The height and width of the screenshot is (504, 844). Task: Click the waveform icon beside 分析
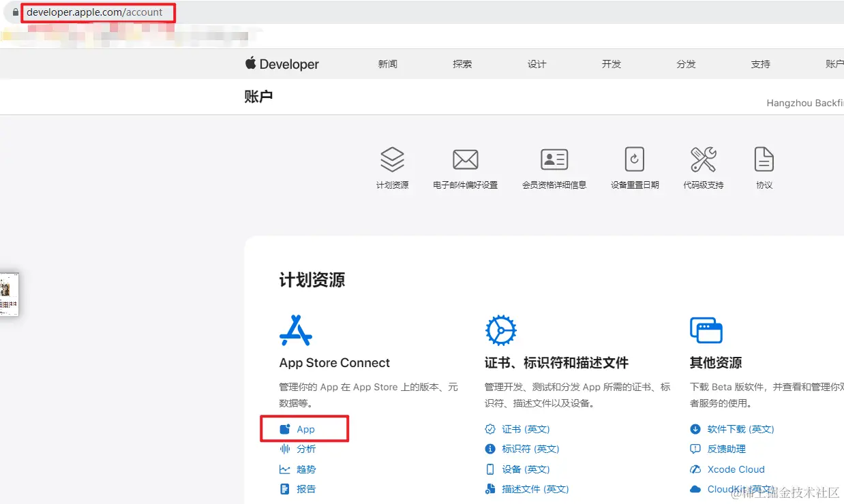285,449
